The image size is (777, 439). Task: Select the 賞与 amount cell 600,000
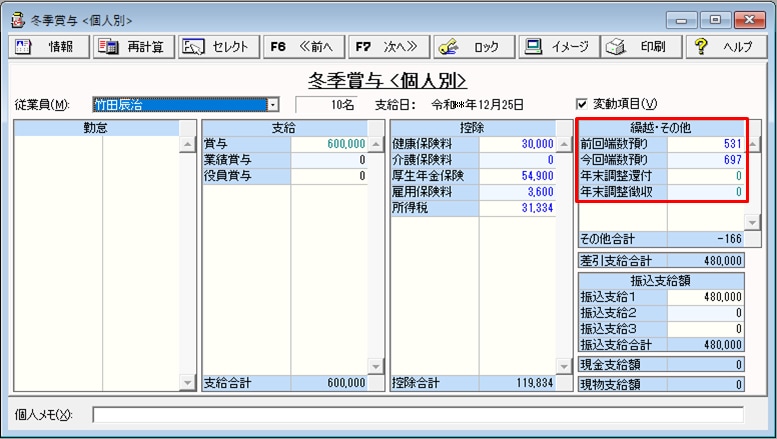[x=329, y=144]
